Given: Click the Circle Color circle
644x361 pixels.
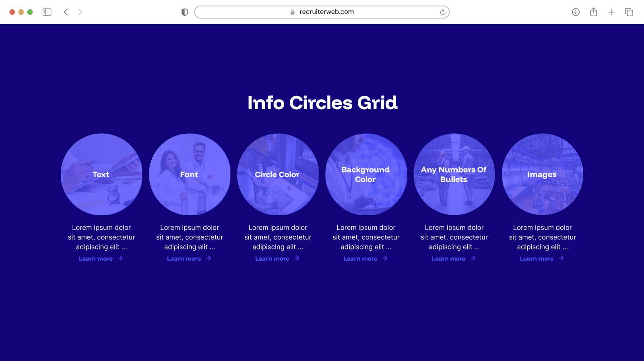Looking at the screenshot, I should point(278,174).
